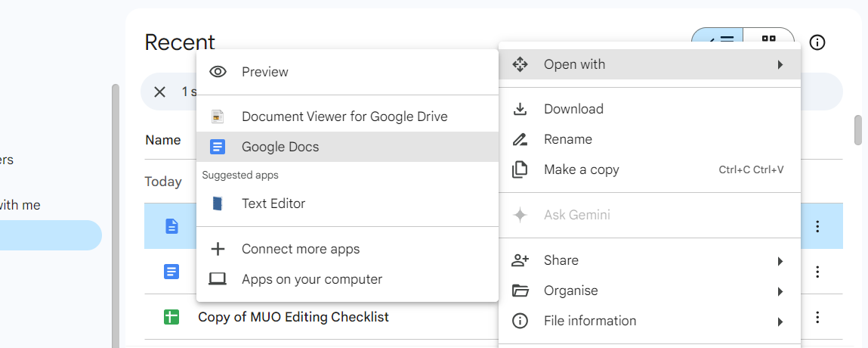
Task: Select Organise in the context menu
Action: (x=650, y=291)
